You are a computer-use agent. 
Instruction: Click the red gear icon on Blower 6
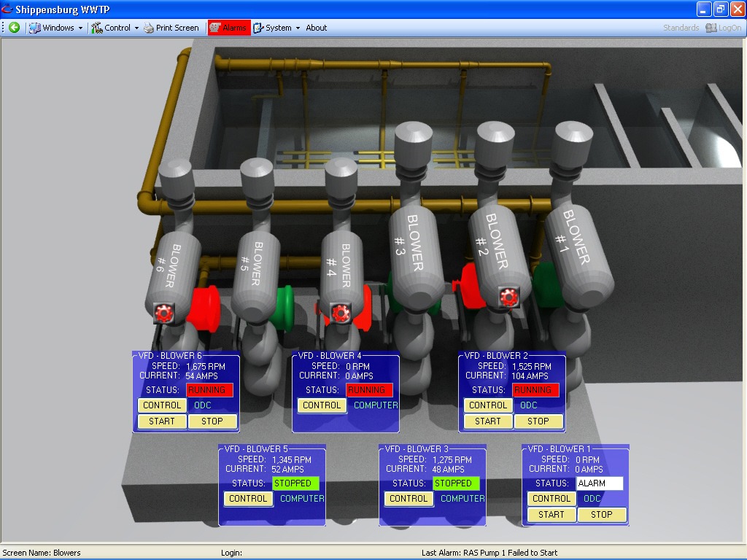[x=164, y=314]
